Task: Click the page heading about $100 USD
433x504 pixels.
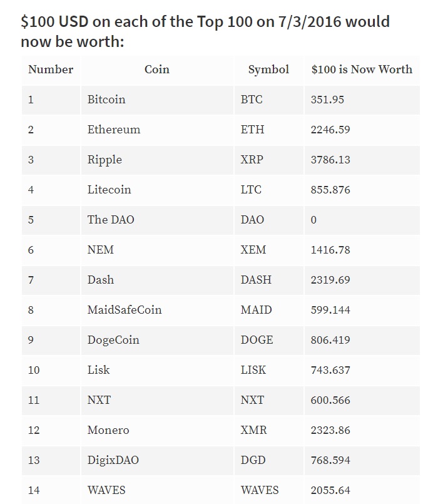Action: [205, 31]
